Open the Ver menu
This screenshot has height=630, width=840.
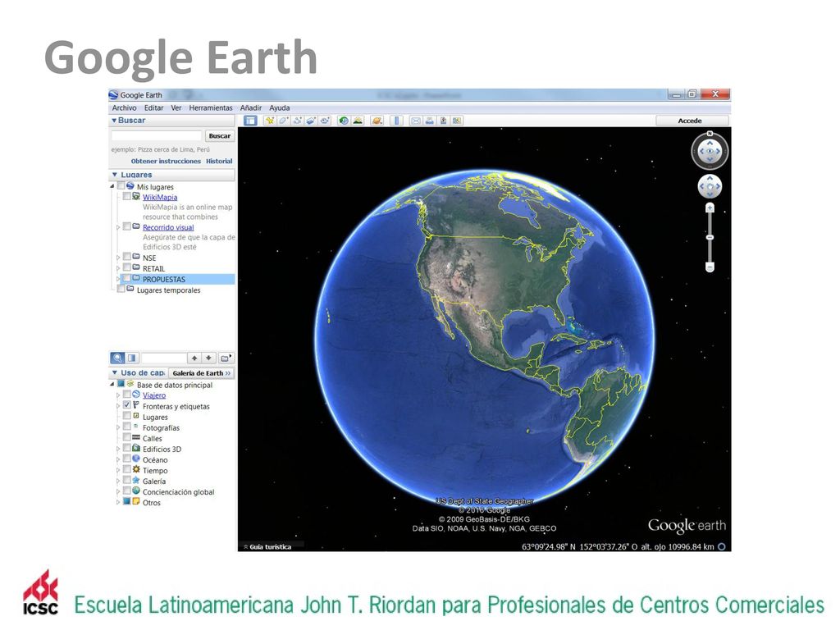pos(176,107)
